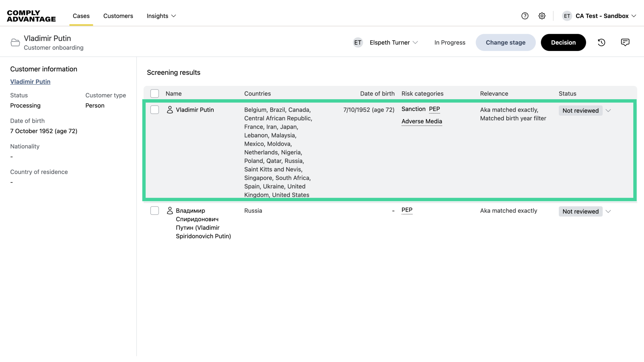The image size is (644, 362).
Task: Open the help question mark icon
Action: [x=525, y=16]
